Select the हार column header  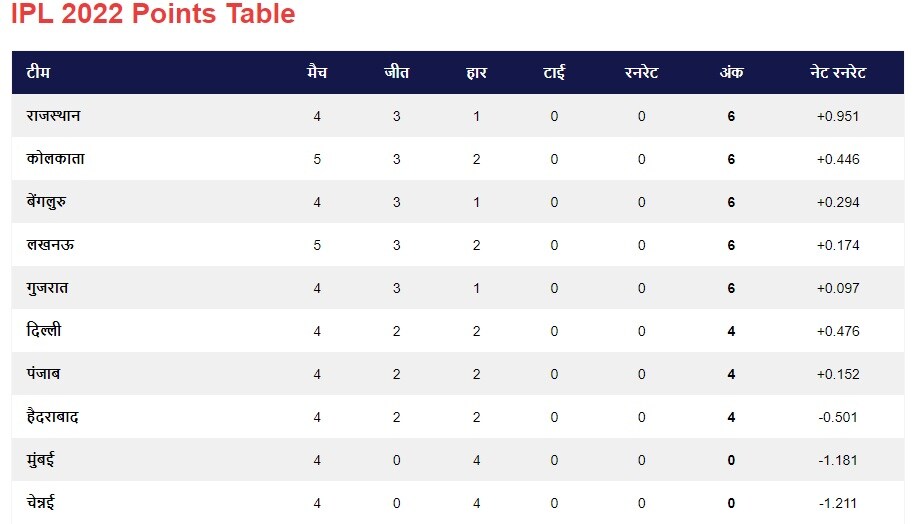pos(477,72)
